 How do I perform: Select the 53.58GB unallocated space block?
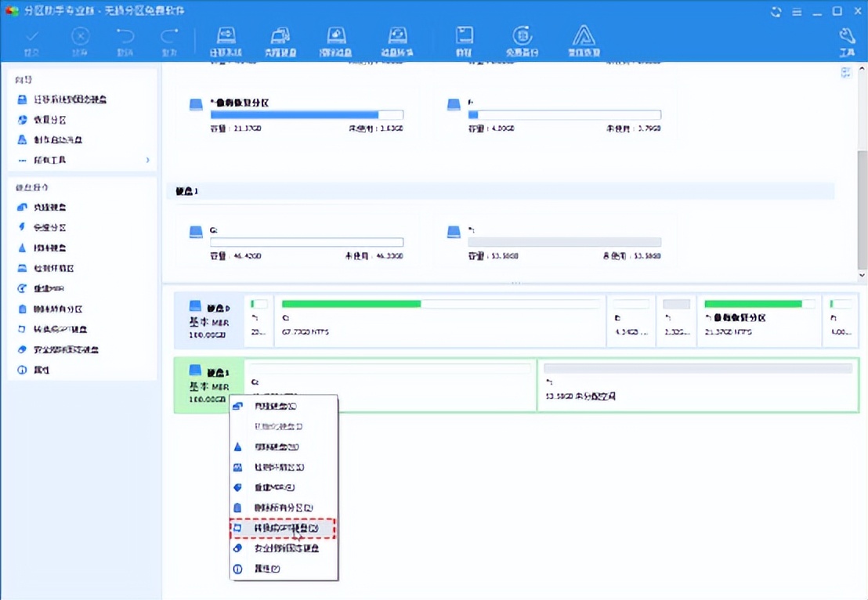(x=697, y=385)
